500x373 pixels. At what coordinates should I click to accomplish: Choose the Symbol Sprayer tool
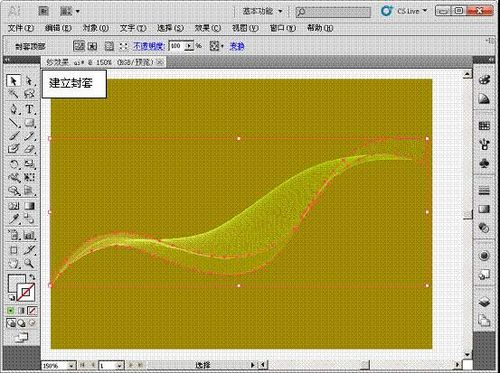[x=13, y=235]
